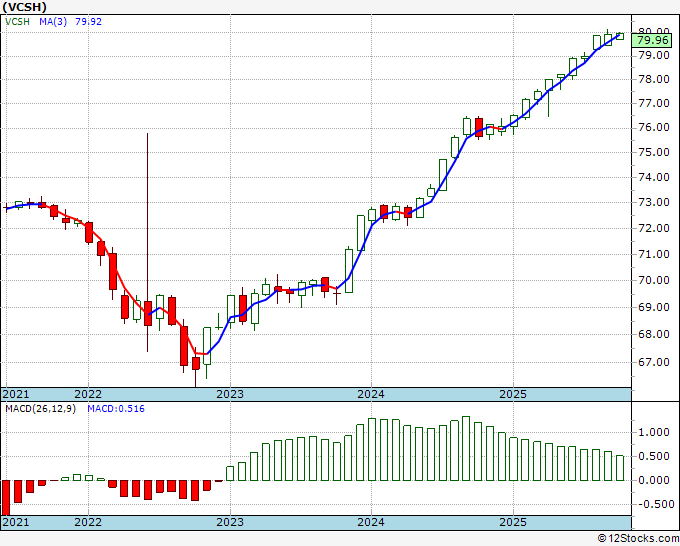This screenshot has width=680, height=546.
Task: Click 2021 on the price chart time axis
Action: 16,394
